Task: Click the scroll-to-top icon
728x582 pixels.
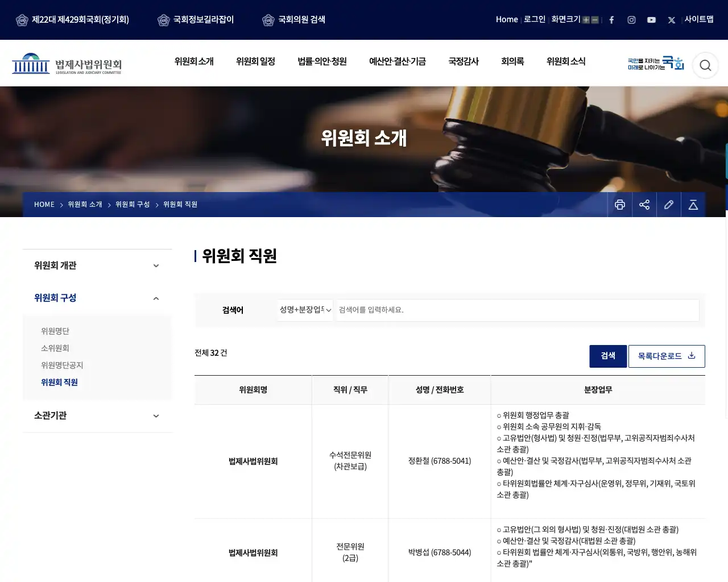Action: click(x=693, y=205)
